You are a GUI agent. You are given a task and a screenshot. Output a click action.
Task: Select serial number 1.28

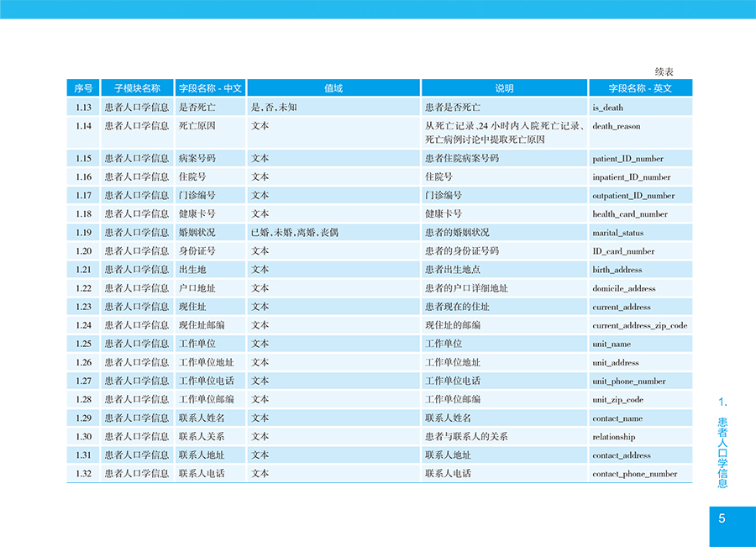83,399
